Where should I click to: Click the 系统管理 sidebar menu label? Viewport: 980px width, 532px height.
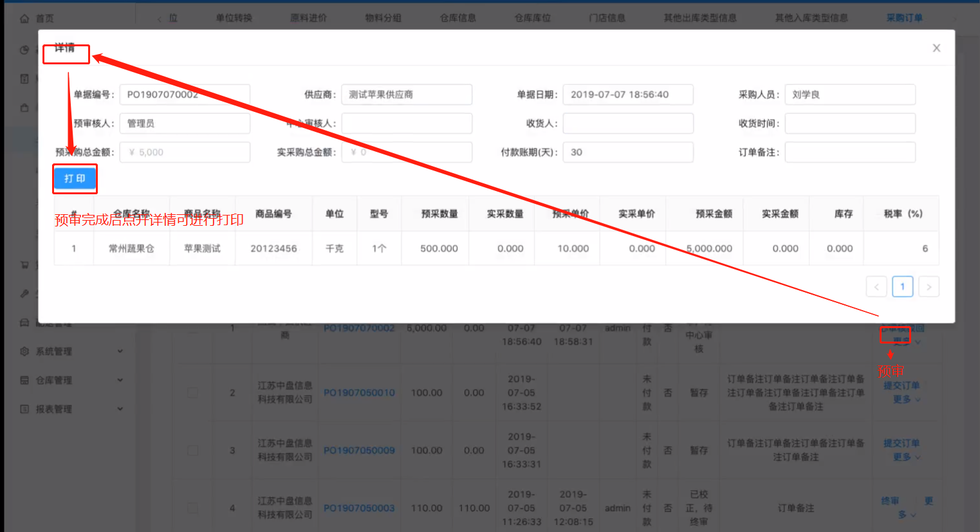[53, 351]
